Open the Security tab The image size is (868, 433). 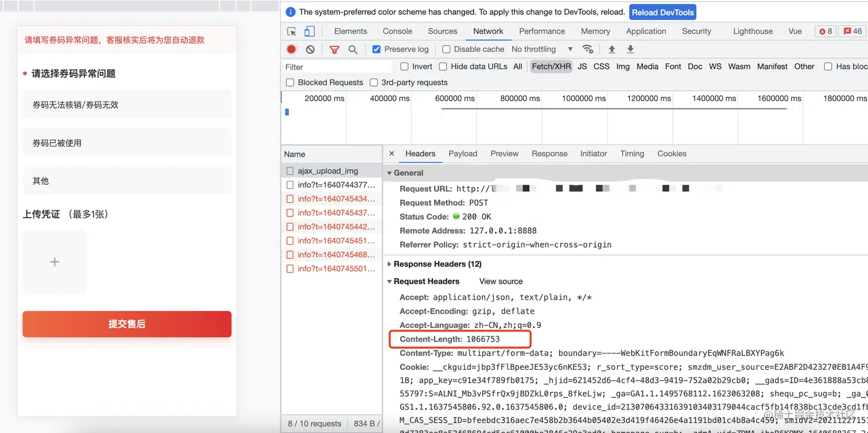[696, 32]
